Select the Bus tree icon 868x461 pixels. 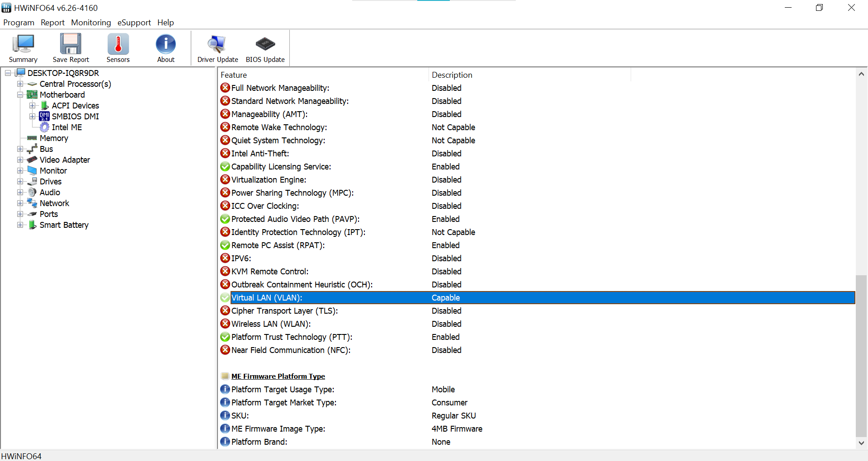pyautogui.click(x=32, y=149)
